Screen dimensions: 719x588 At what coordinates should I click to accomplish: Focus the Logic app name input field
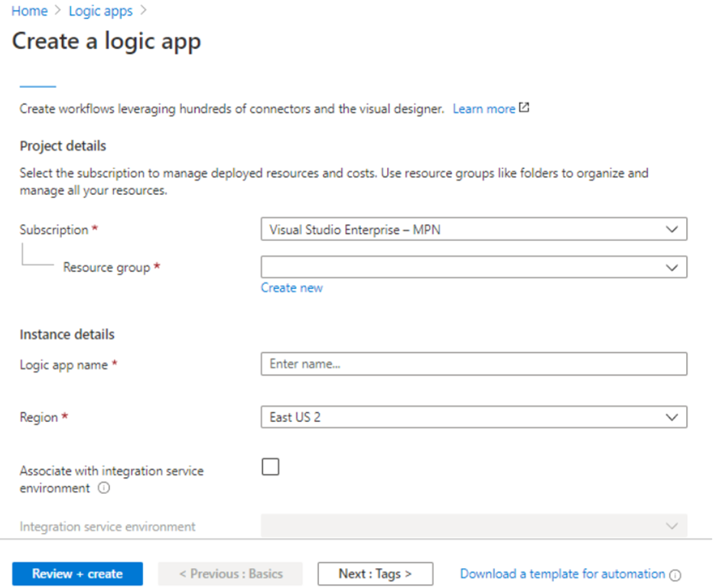pos(474,364)
